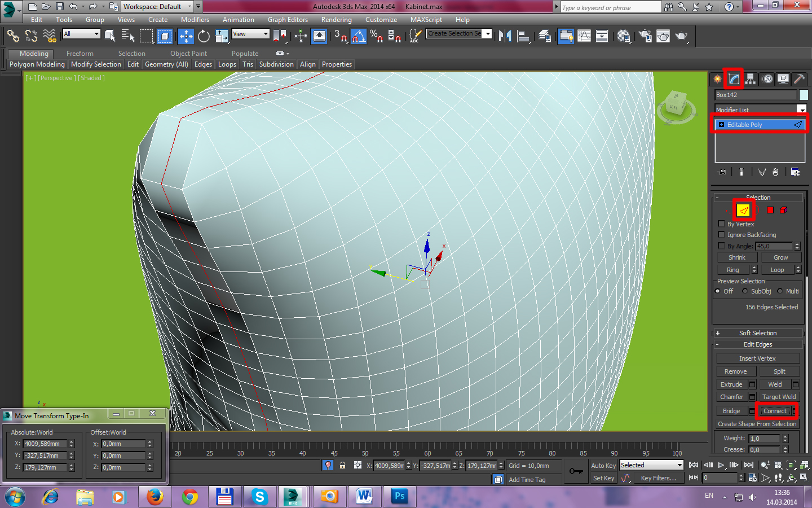
Task: Click the Mirror tool icon
Action: coord(505,36)
